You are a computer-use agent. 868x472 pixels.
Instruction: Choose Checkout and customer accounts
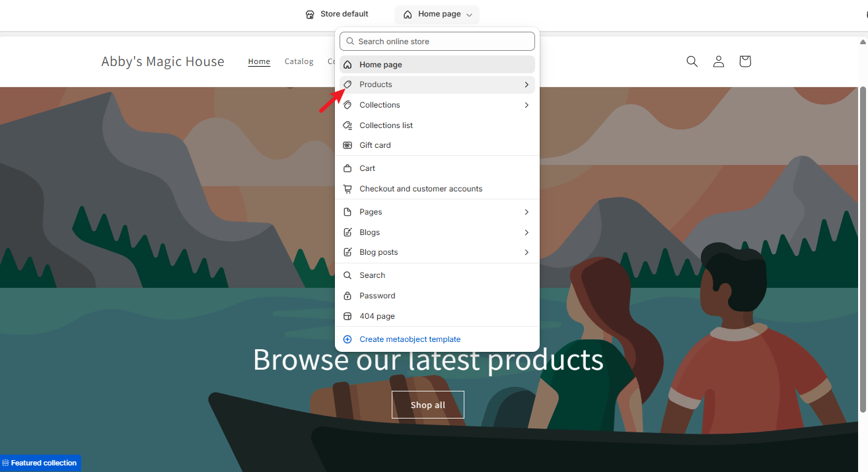[421, 189]
